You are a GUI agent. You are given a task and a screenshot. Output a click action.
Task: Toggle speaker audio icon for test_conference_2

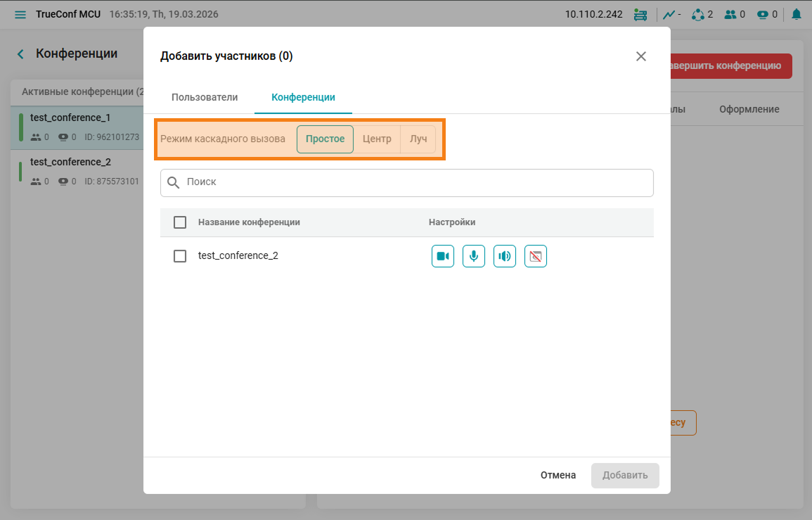(505, 256)
